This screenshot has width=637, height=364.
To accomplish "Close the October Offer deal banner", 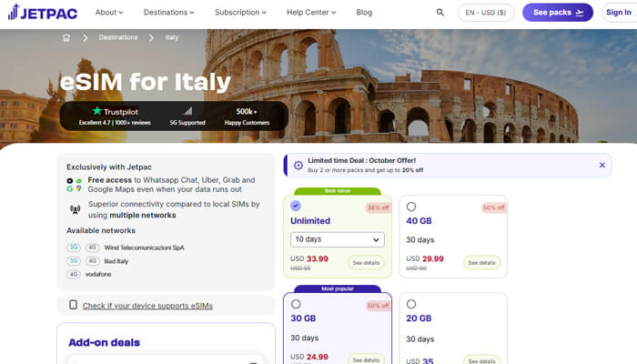I will [x=602, y=165].
